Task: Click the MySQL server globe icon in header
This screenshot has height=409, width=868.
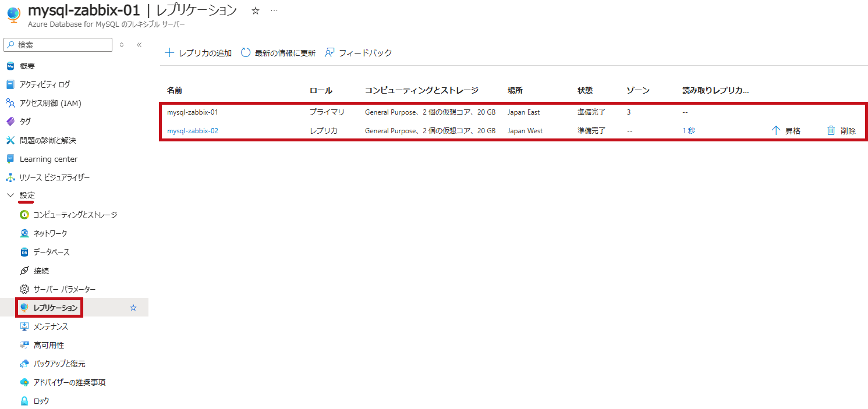Action: point(13,16)
